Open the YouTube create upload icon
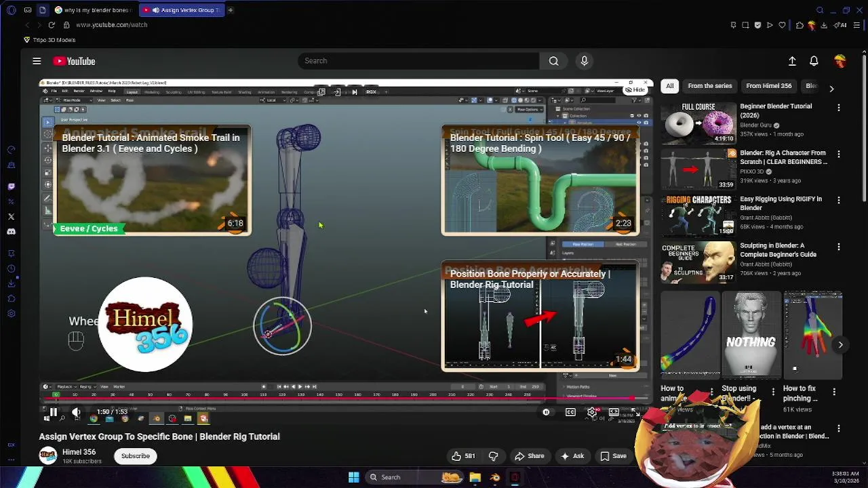This screenshot has height=488, width=868. click(x=792, y=61)
